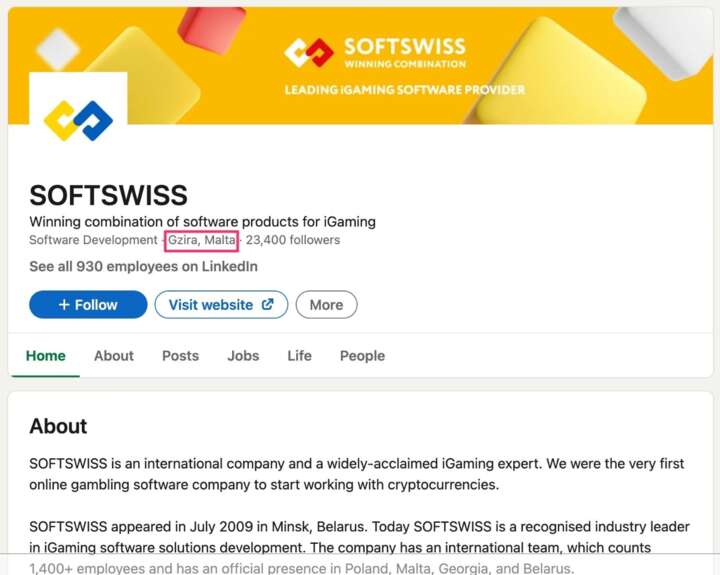Viewport: 720px width, 575px height.
Task: Click the Gzira, Malta location text
Action: [202, 240]
